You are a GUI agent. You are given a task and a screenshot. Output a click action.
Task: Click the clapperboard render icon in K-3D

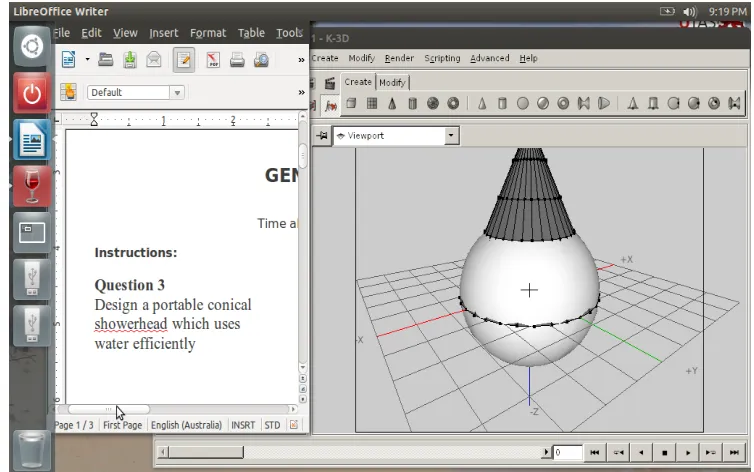coord(329,83)
